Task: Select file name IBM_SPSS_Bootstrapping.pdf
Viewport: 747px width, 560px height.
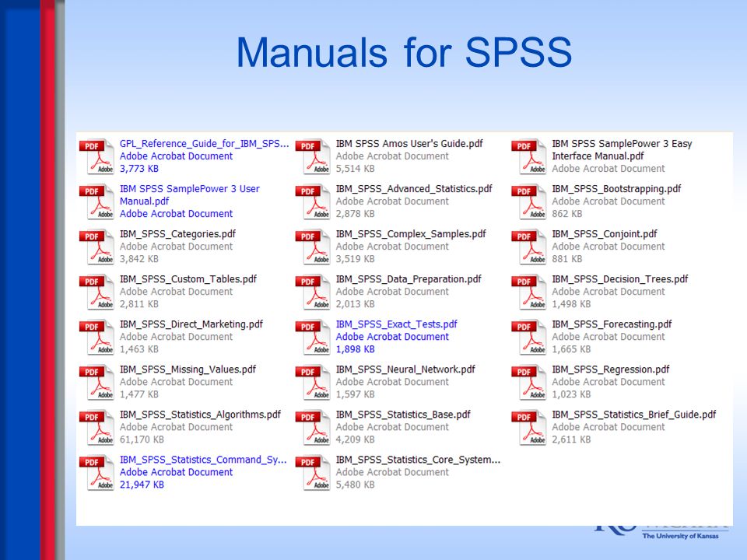Action: coord(616,189)
